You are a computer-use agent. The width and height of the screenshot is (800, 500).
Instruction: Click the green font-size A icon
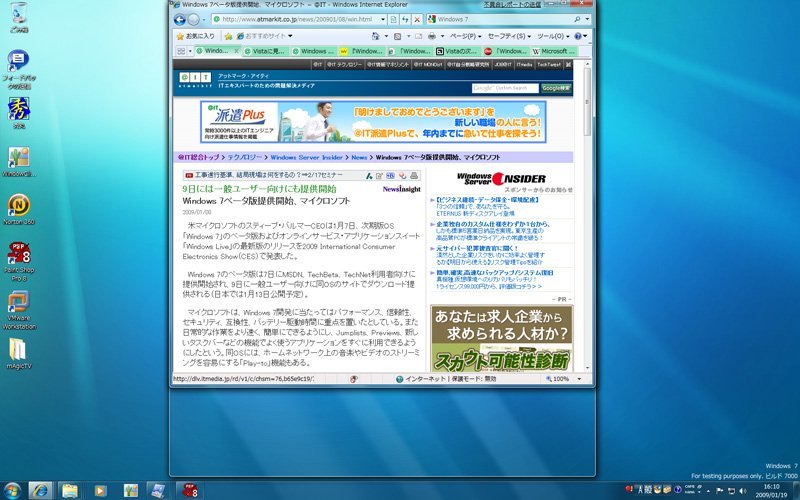click(x=369, y=176)
